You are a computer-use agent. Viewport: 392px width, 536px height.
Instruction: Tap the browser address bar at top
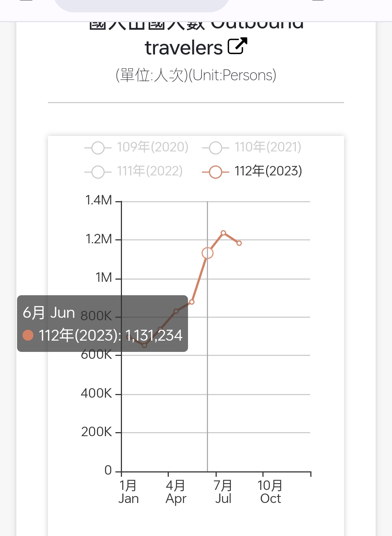point(142,4)
